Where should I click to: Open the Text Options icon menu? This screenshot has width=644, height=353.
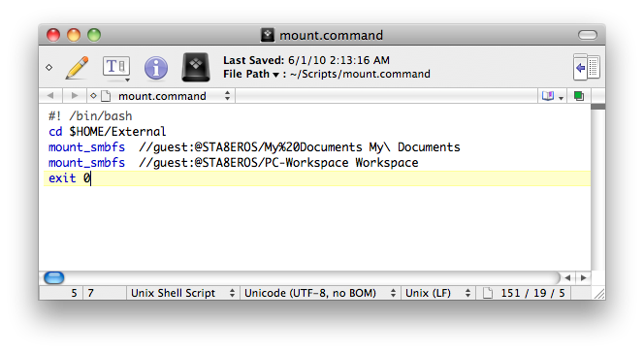point(116,68)
